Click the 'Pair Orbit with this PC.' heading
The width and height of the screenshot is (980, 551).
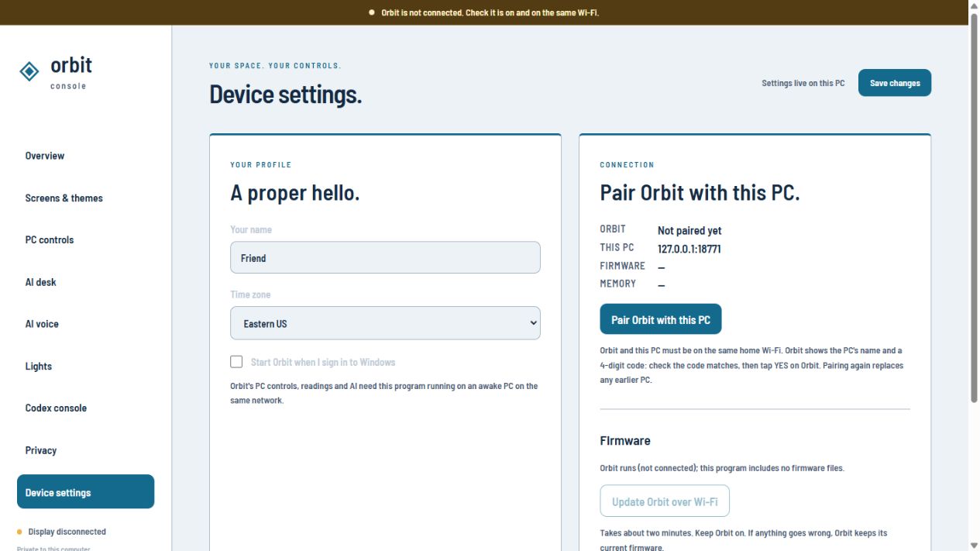point(700,192)
